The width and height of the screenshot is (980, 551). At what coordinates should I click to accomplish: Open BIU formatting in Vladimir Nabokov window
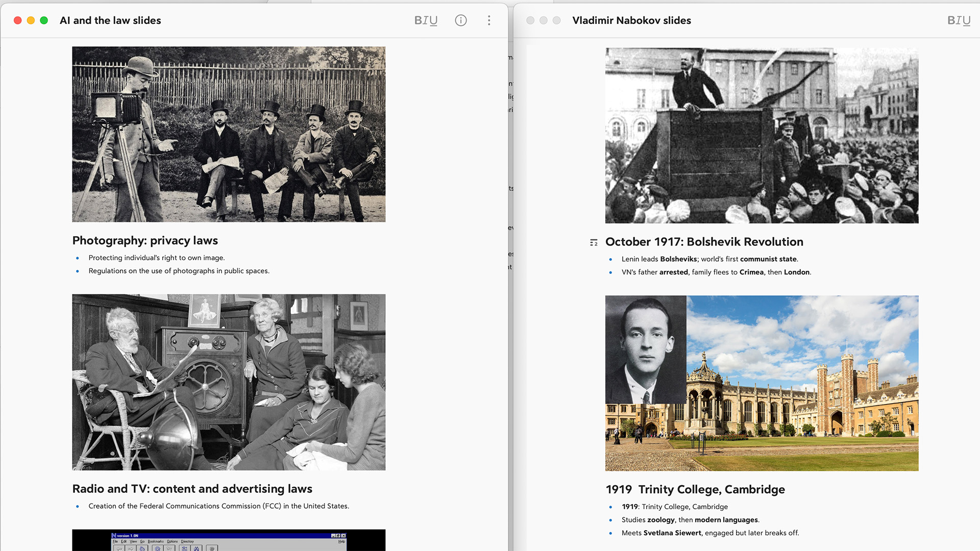(x=958, y=20)
